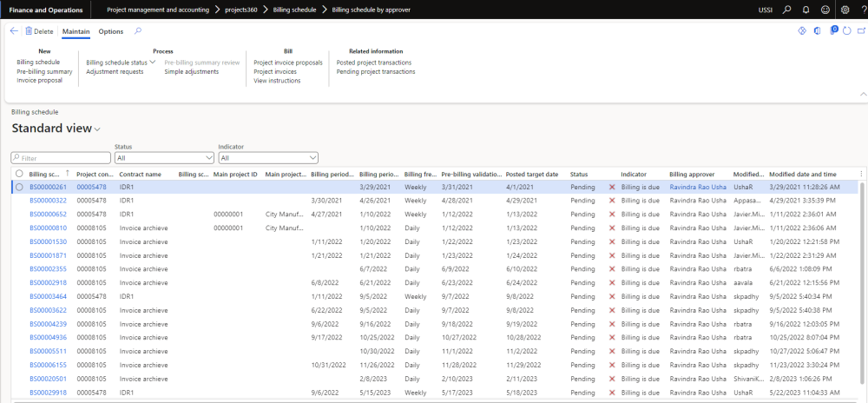Viewport: 868px width, 403px height.
Task: Switch to the Options tab
Action: pos(110,31)
